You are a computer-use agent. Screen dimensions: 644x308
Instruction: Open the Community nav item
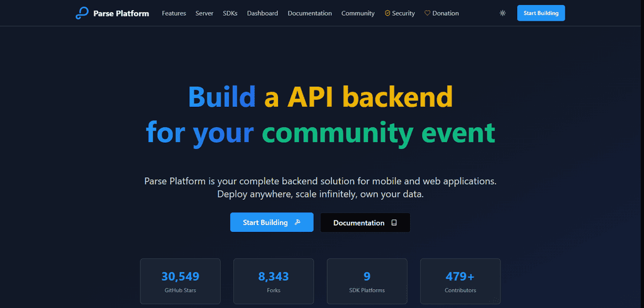pos(358,13)
